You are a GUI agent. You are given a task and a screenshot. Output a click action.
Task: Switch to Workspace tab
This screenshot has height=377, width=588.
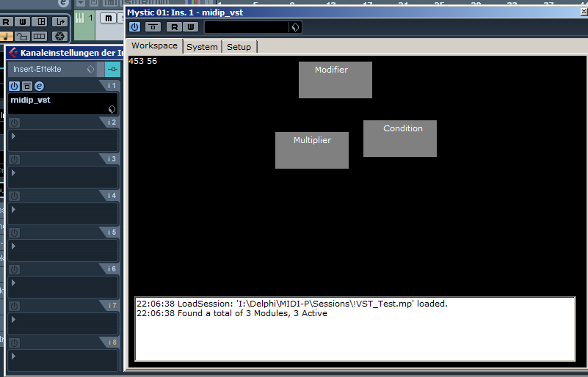(154, 45)
